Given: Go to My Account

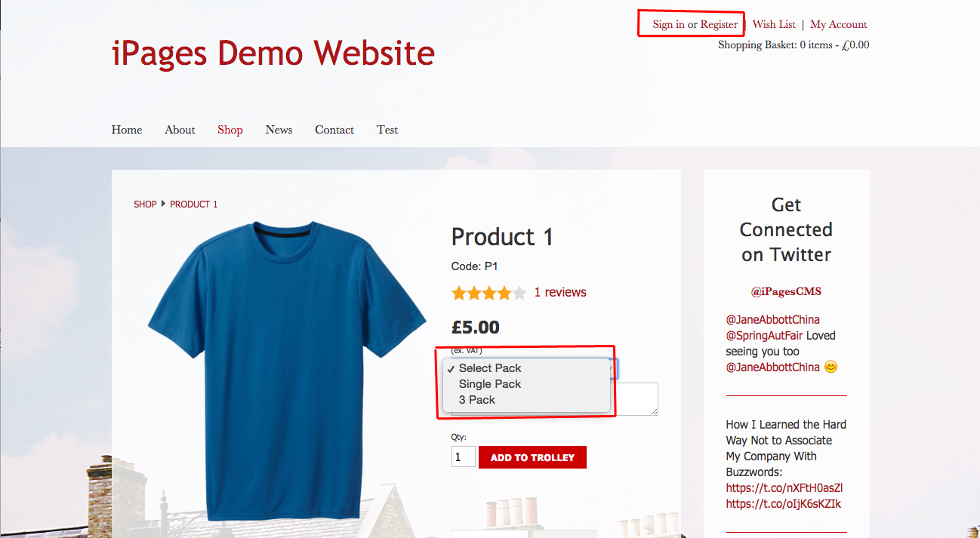Looking at the screenshot, I should pyautogui.click(x=838, y=24).
